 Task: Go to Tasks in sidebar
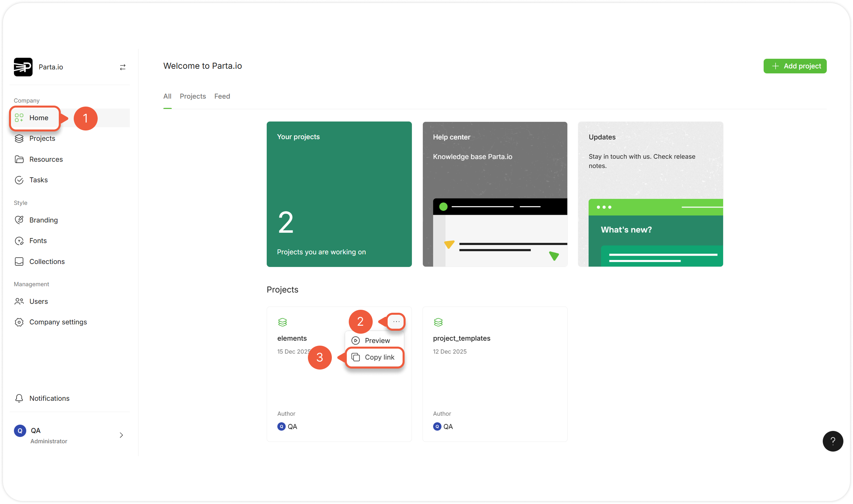(39, 180)
